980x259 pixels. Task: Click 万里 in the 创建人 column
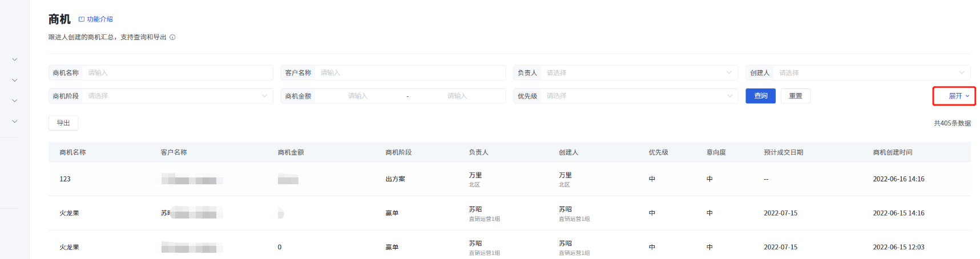point(565,175)
